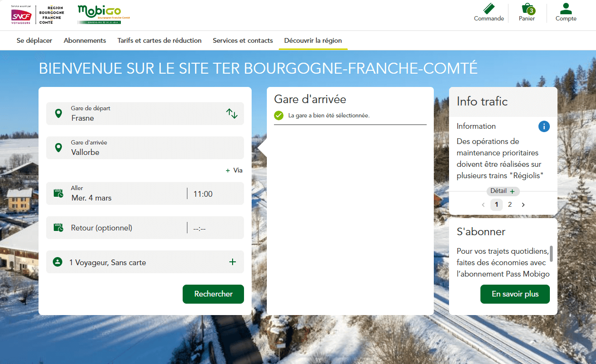Viewport: 596px width, 364px height.
Task: Add a Via station
Action: point(234,170)
